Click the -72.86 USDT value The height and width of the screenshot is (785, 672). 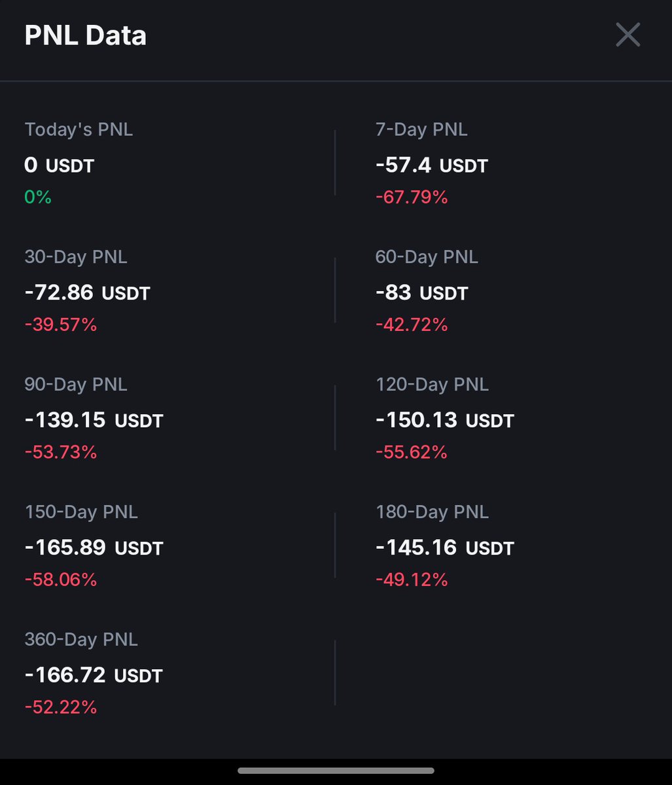[x=87, y=292]
